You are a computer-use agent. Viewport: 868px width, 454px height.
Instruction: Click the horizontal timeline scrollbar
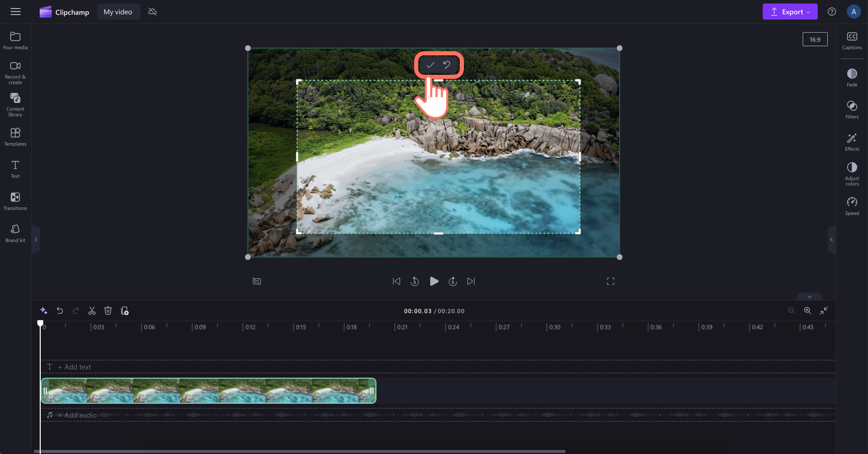tap(300, 451)
